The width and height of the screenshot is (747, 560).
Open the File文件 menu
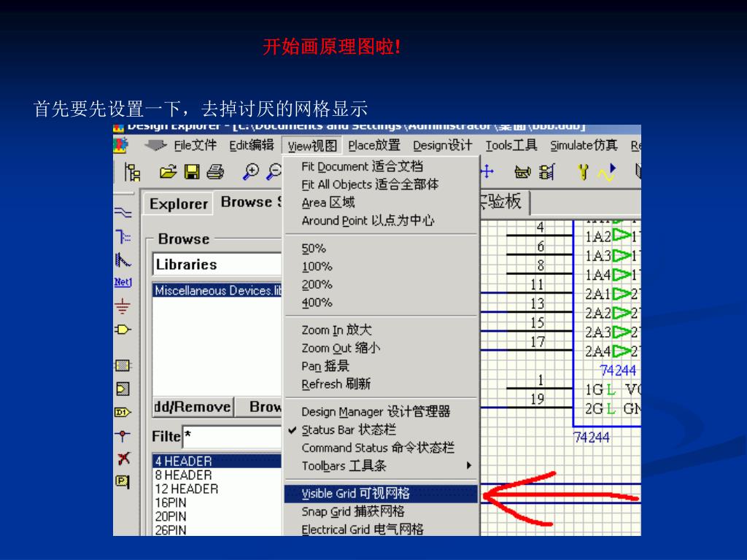[195, 145]
